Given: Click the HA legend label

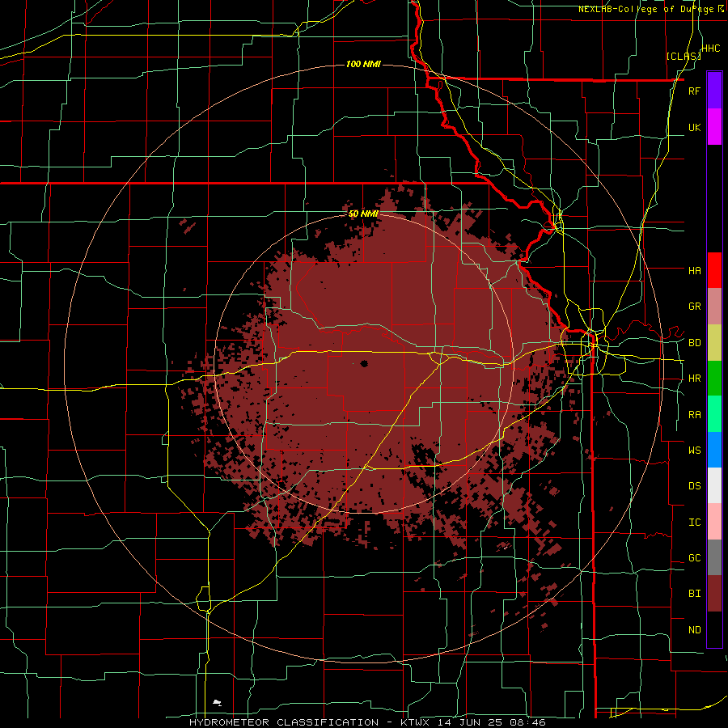Looking at the screenshot, I should pos(694,270).
